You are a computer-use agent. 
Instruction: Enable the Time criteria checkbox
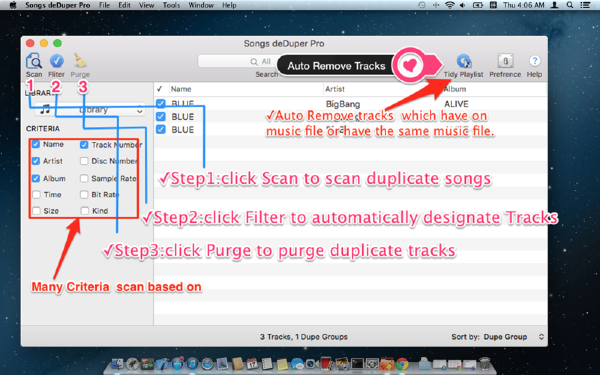36,195
